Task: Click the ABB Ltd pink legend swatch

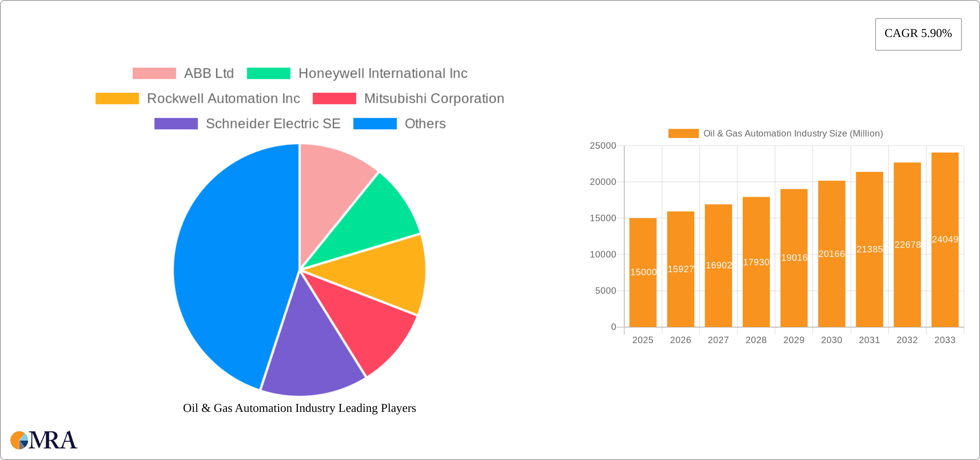Action: [154, 74]
